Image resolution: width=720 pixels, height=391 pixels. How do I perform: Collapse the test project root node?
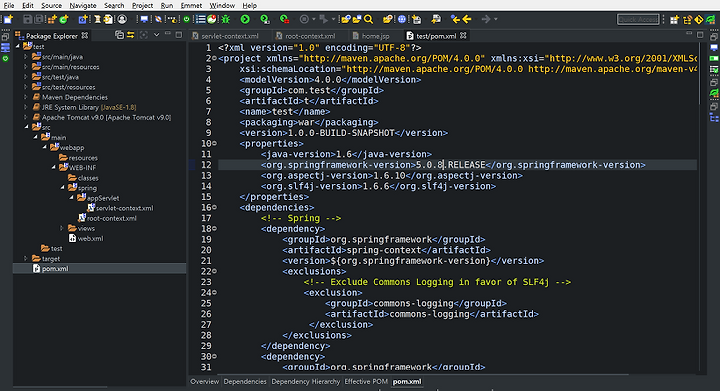coord(17,46)
